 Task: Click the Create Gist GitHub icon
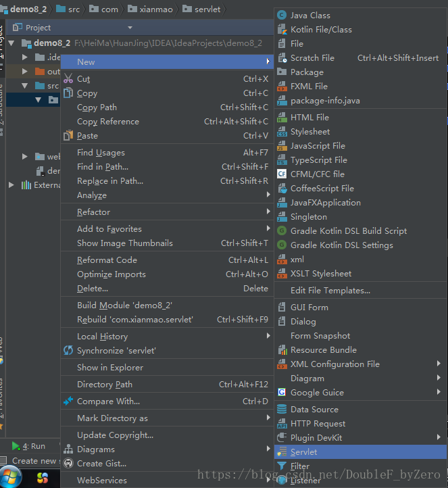coord(68,464)
